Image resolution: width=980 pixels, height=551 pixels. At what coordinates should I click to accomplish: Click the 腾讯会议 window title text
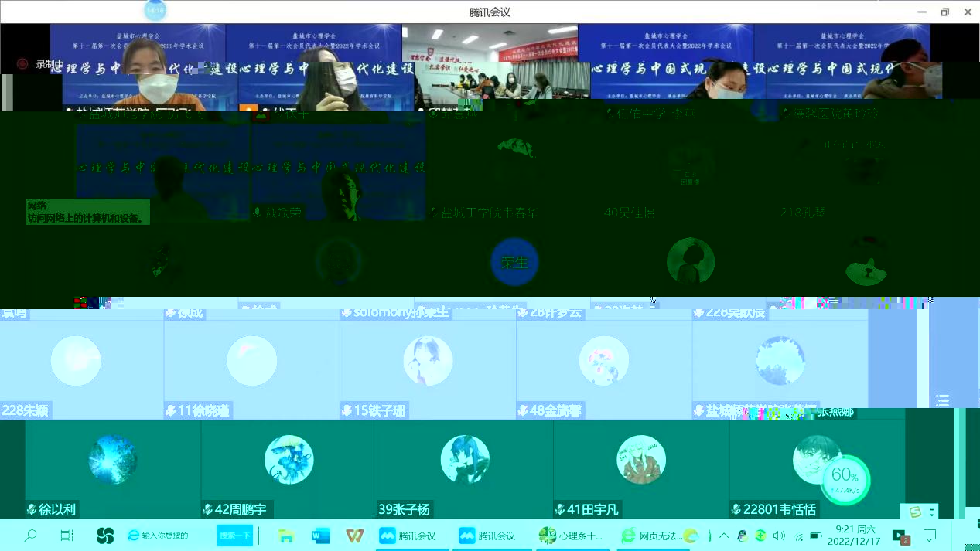point(490,12)
